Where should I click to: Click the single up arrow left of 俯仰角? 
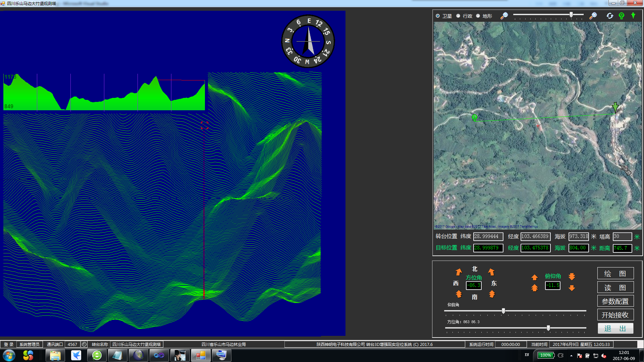(534, 277)
